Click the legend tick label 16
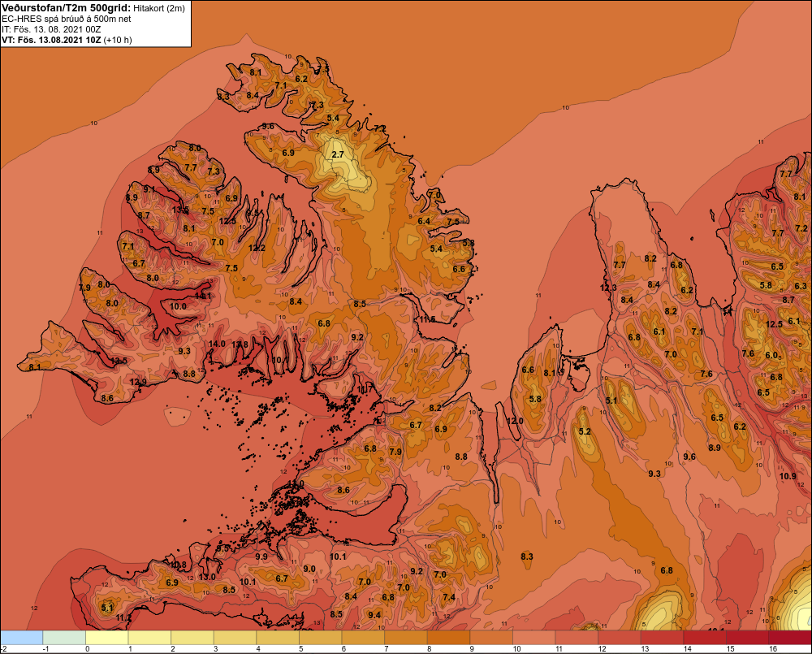This screenshot has height=654, width=812. point(773,649)
